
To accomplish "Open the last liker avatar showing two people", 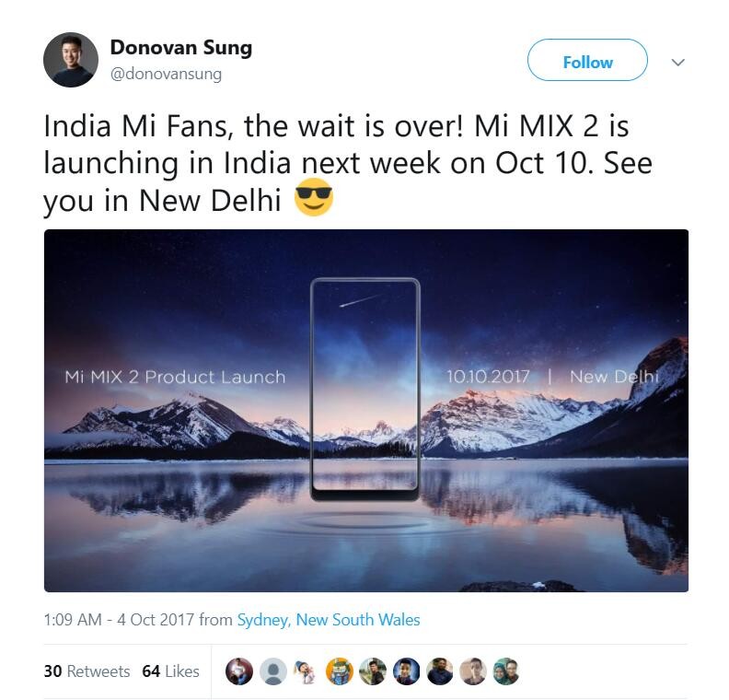I will pos(506,671).
